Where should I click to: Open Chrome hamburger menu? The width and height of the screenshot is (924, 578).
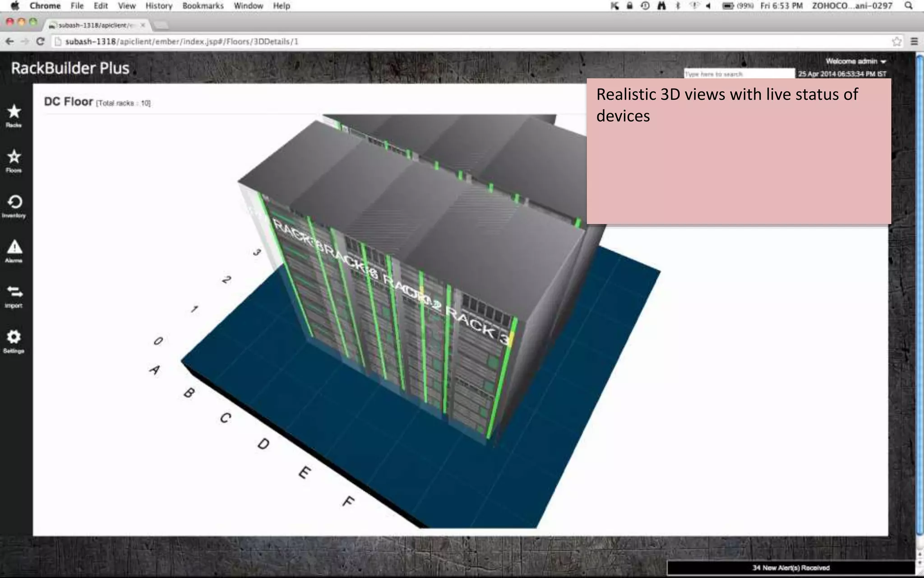coord(914,42)
